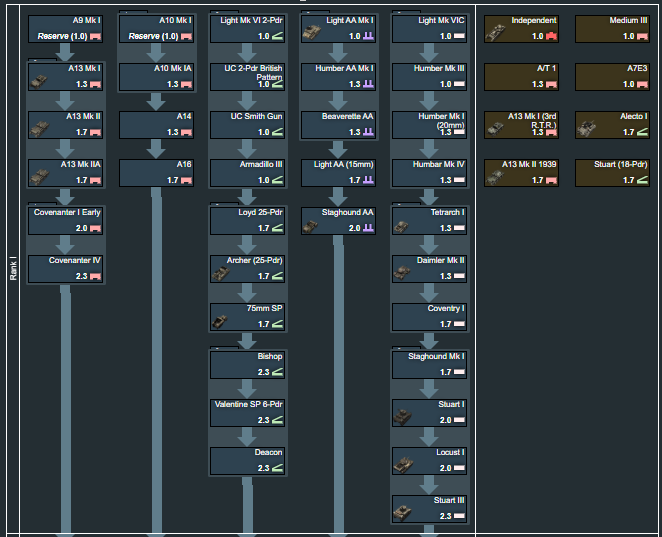Select the A9 Mk I reserve vehicle

66,28
